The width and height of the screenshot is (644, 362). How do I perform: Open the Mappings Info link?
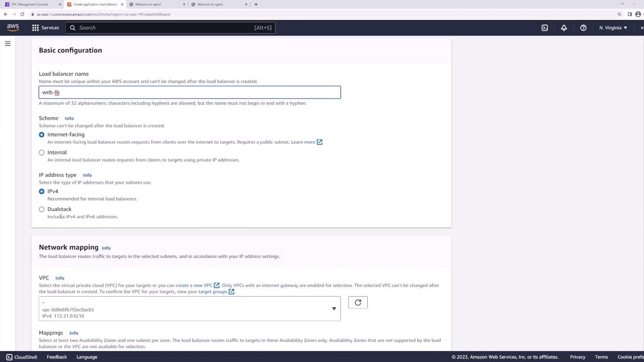point(73,333)
